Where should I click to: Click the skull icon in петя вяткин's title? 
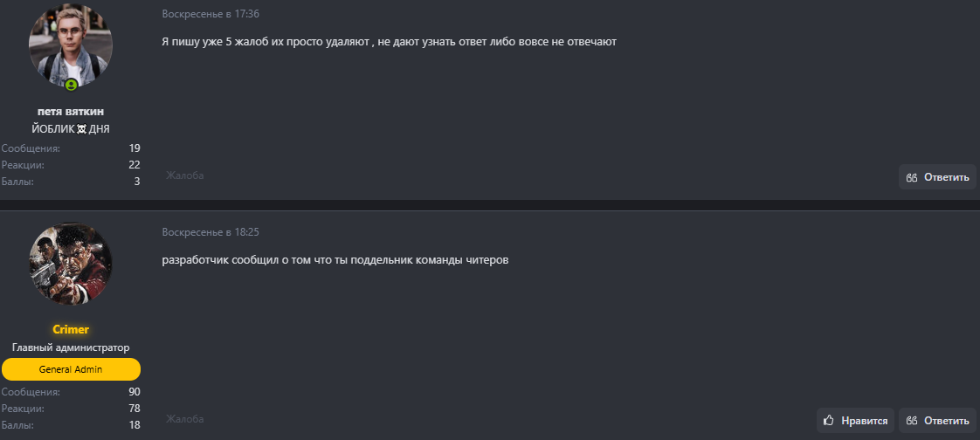tap(81, 129)
